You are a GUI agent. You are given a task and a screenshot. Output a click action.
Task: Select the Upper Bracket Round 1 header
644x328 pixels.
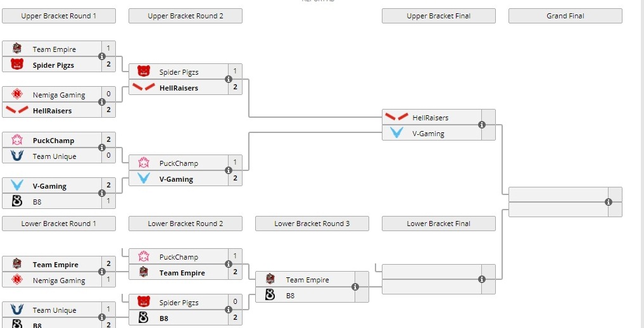59,16
